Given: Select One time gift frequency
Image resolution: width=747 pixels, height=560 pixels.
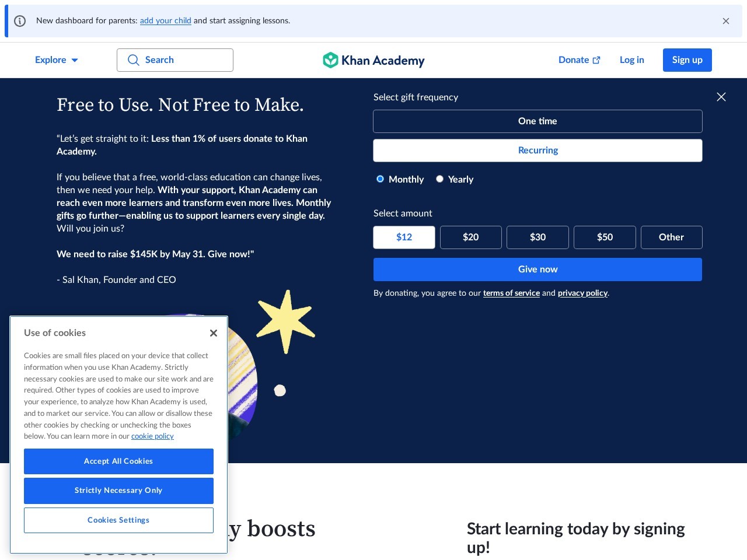Looking at the screenshot, I should coord(537,121).
